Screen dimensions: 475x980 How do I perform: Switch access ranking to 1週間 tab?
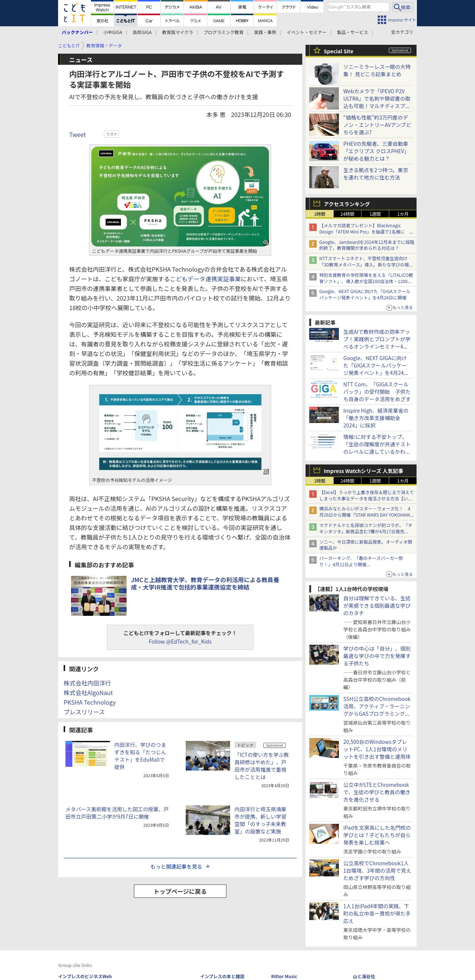pos(375,214)
